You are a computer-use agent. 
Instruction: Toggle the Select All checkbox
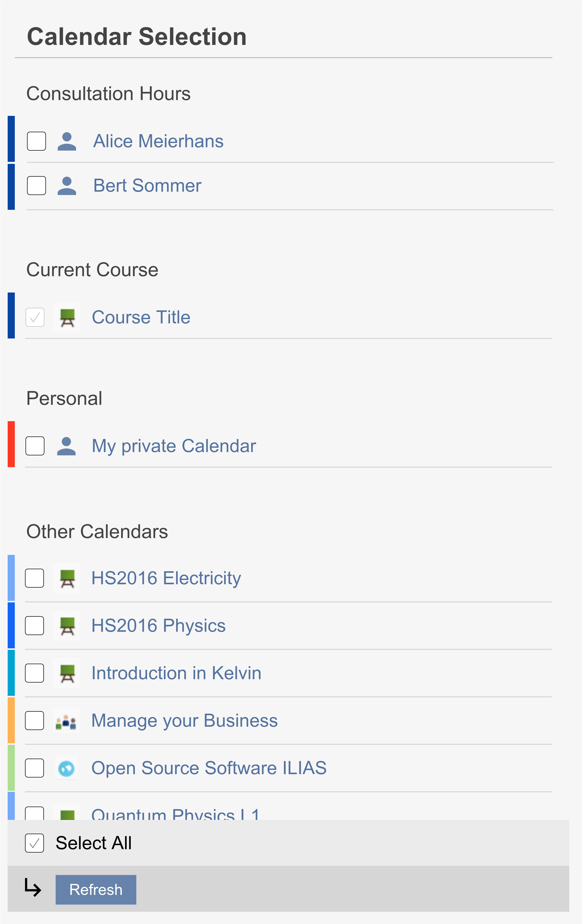(34, 843)
